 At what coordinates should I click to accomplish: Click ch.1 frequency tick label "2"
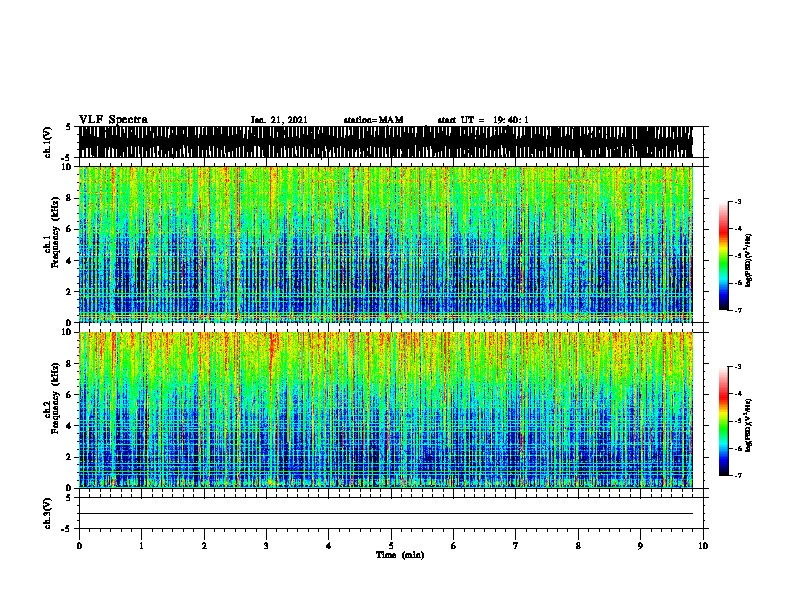click(x=70, y=292)
